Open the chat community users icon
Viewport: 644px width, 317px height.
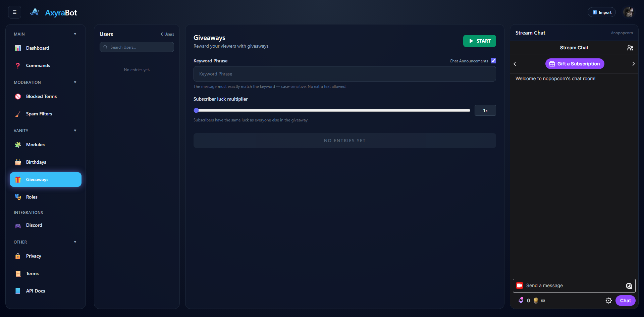[630, 48]
